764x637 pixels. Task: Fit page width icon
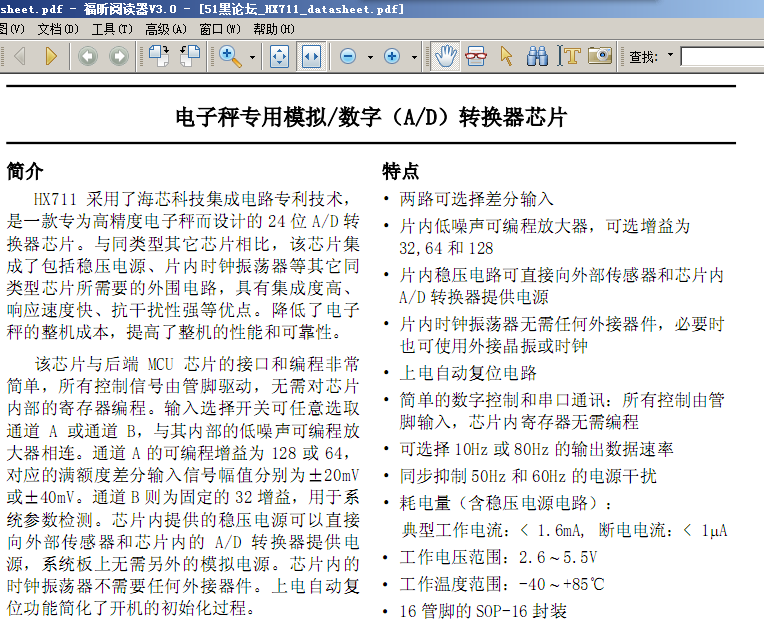311,57
